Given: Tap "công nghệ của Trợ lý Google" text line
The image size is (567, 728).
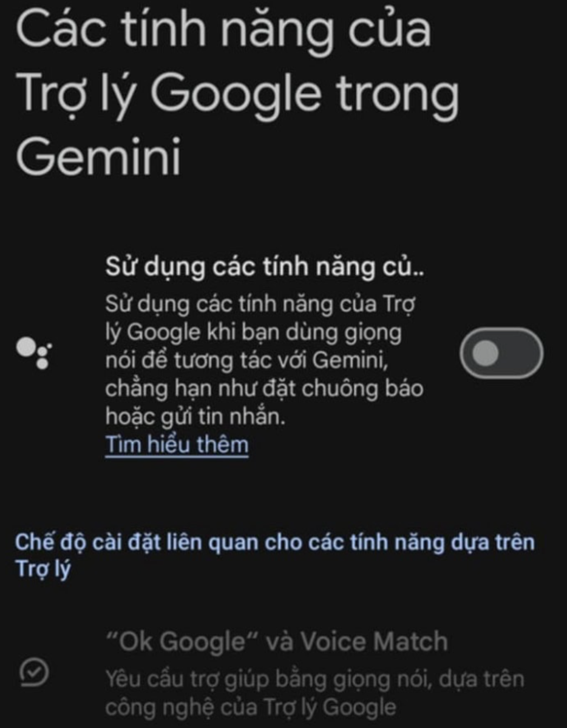Looking at the screenshot, I should pos(251,707).
